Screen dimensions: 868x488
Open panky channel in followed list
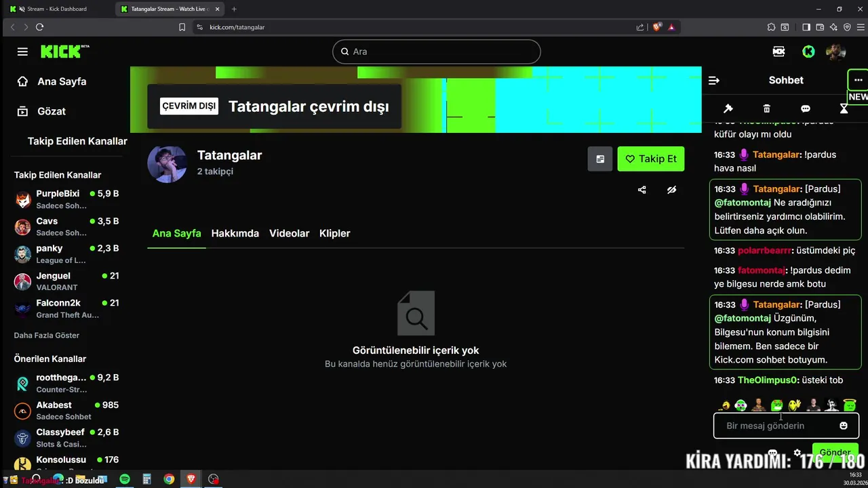click(66, 254)
